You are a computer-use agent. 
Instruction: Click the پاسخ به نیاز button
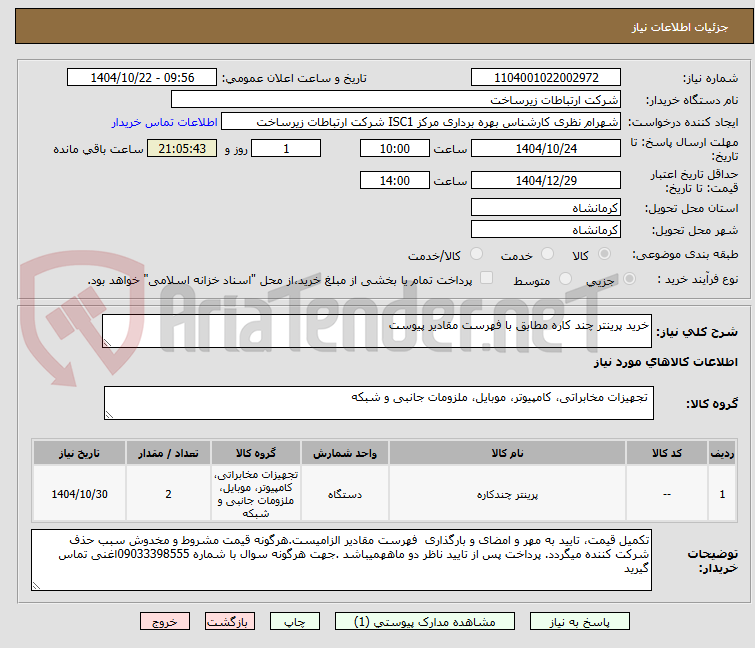579,622
